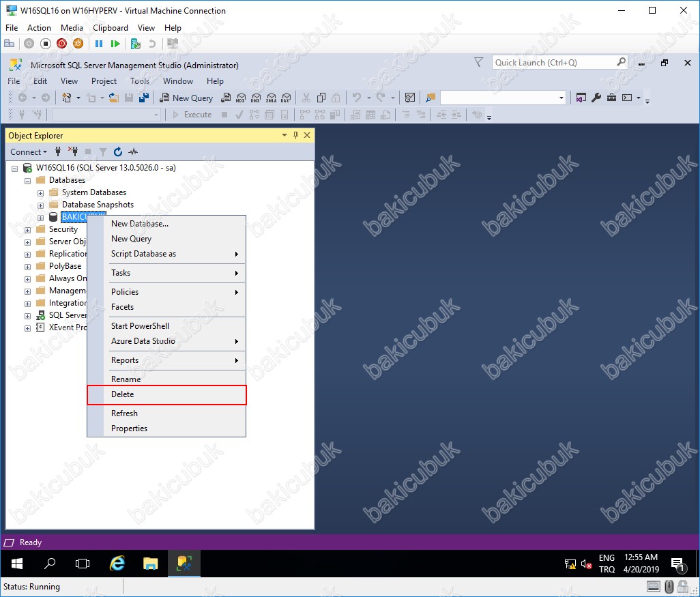Click the Activity Monitor pulse icon
Viewport: 700px width, 597px height.
(x=133, y=152)
